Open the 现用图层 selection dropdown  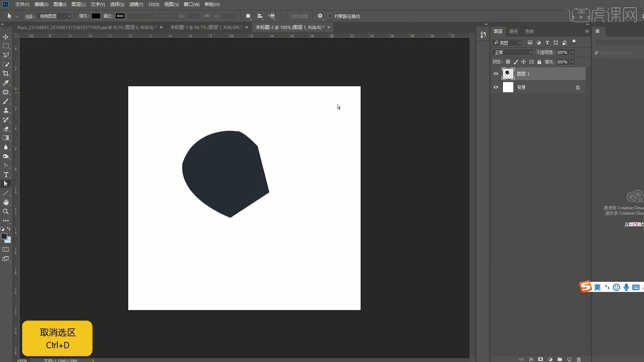tap(54, 16)
